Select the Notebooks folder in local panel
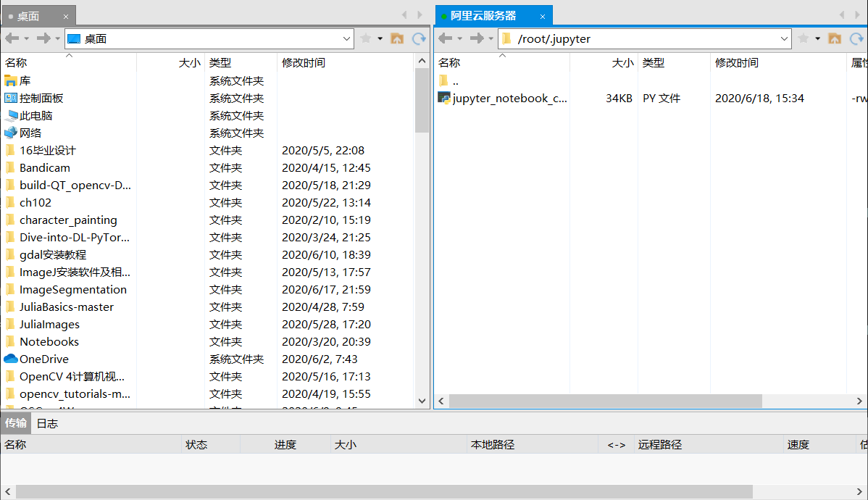 (49, 341)
